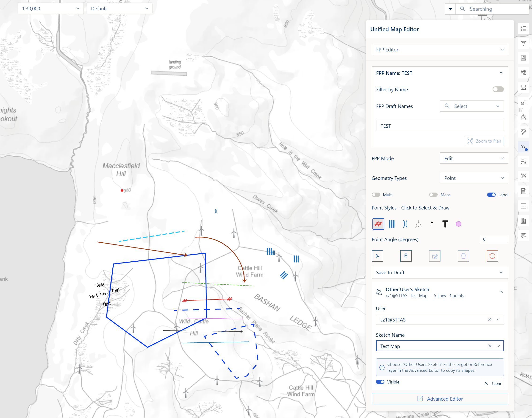Open the sketch pencil sidebar icon
Image resolution: width=532 pixels, height=418 pixels.
coord(524,132)
